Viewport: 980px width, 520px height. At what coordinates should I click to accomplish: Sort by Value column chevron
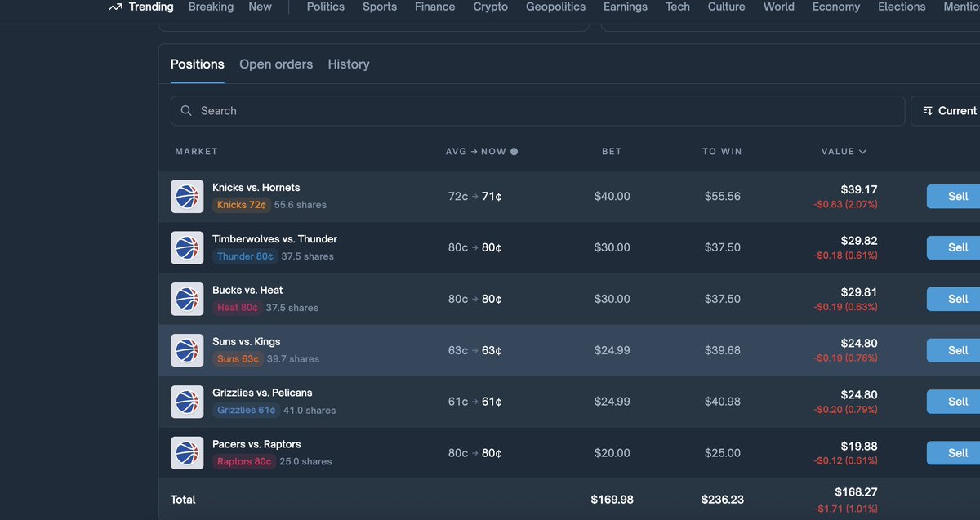[x=862, y=152]
